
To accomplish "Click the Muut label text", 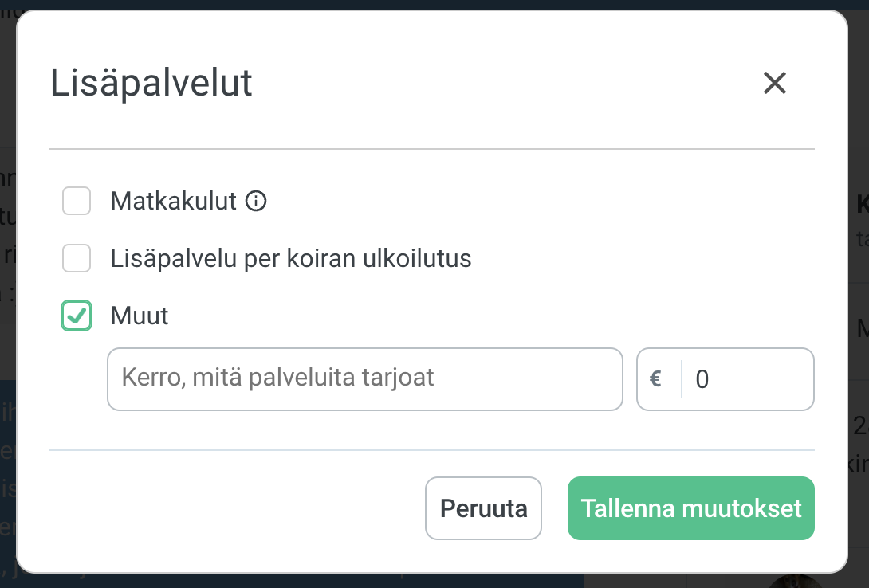I will [139, 316].
